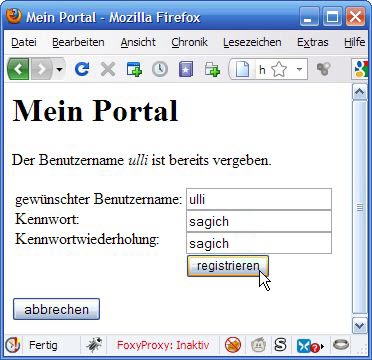Click the Stop loading X icon
The width and height of the screenshot is (372, 360).
108,69
